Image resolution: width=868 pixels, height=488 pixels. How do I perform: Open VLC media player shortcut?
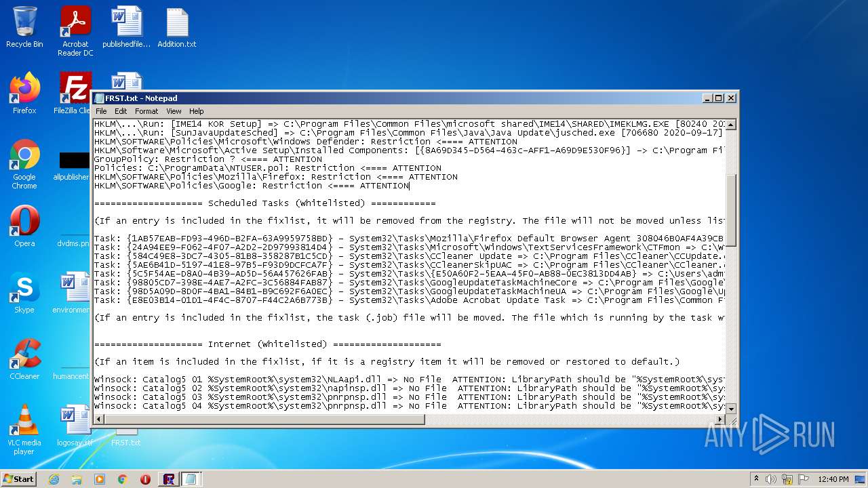pyautogui.click(x=24, y=430)
